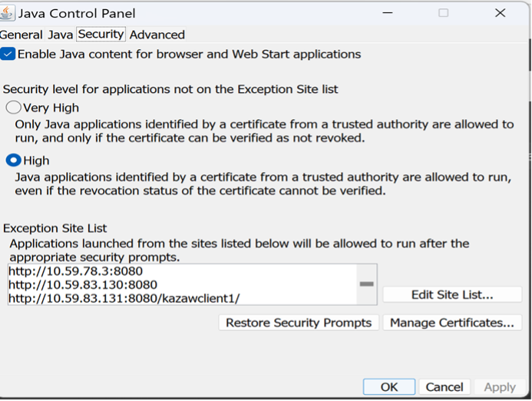Click the Java coffee cup icon

7,13
